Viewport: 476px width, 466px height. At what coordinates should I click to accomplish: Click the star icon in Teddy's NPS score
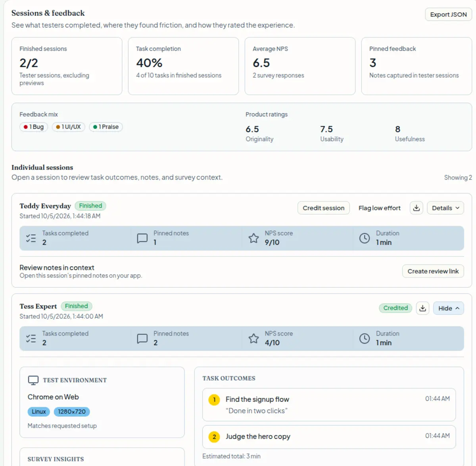coord(253,238)
